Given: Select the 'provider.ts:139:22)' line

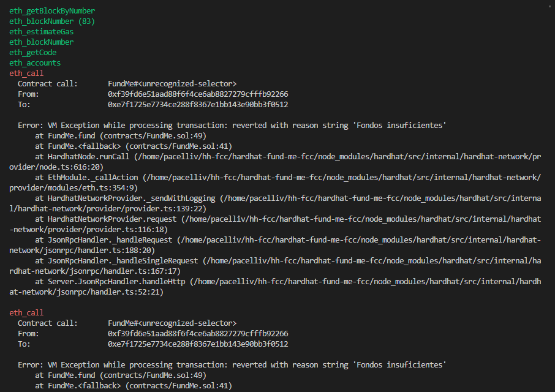Looking at the screenshot, I should 108,209.
